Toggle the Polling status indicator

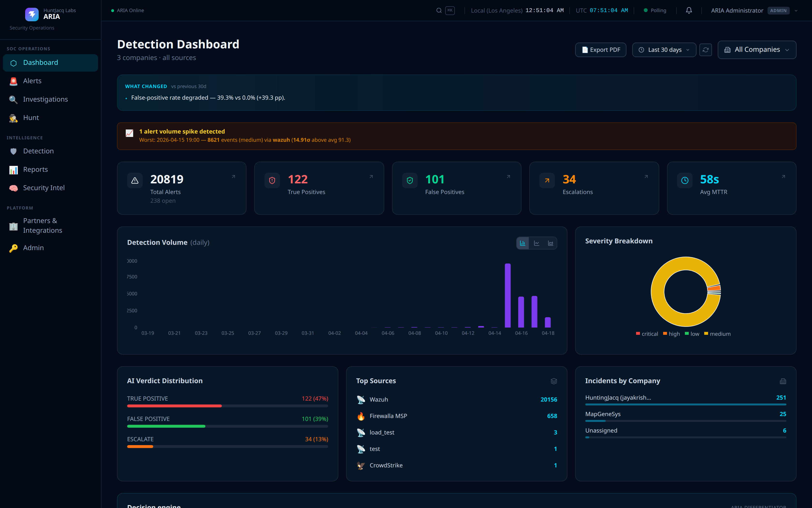coord(655,10)
